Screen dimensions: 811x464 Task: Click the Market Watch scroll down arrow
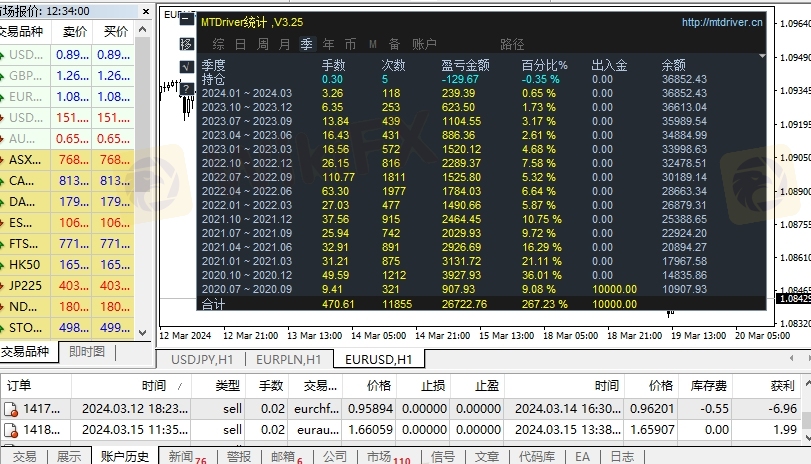143,333
